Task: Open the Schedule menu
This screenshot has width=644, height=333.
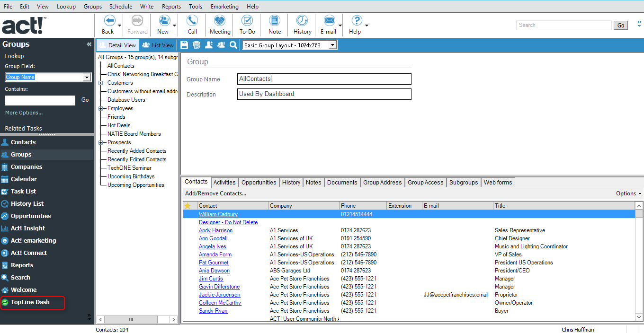Action: point(121,7)
